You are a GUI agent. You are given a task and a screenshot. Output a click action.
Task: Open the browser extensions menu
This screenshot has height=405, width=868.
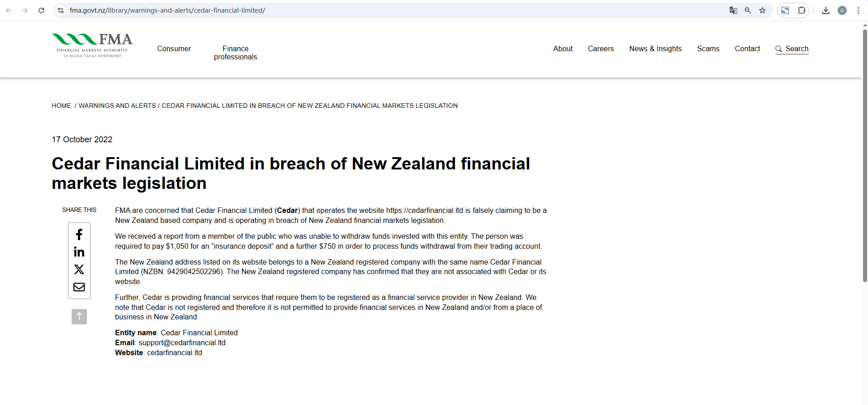point(801,10)
